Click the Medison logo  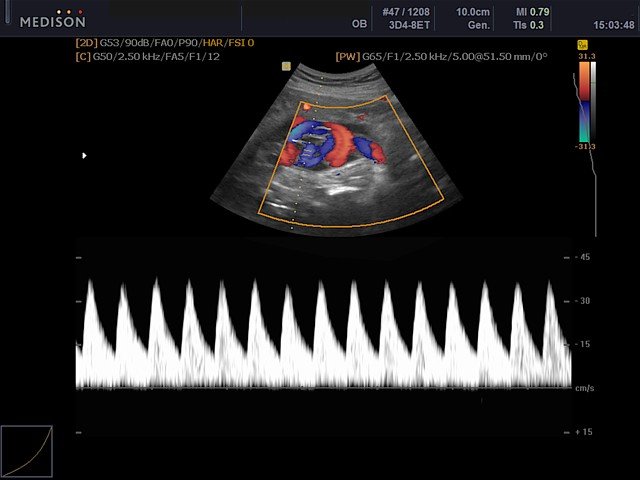pos(52,19)
